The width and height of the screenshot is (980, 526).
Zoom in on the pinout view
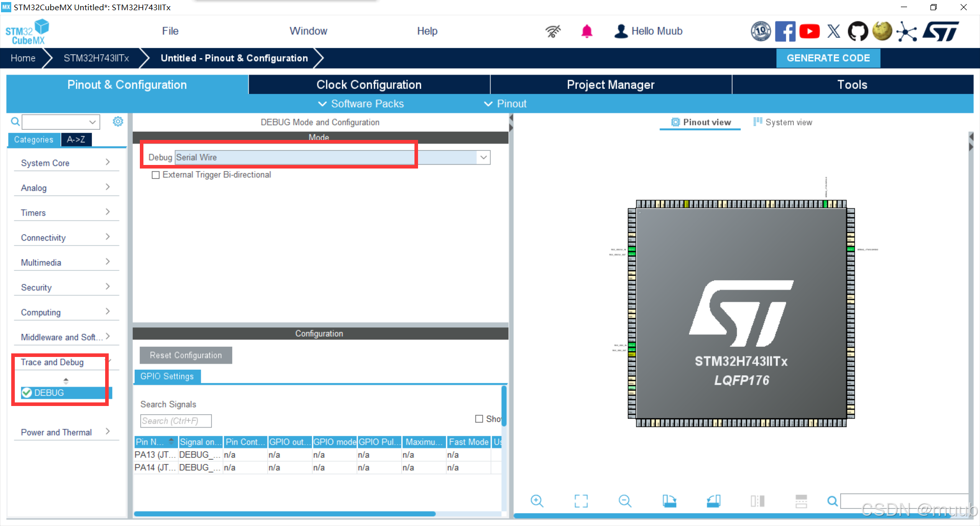[536, 501]
